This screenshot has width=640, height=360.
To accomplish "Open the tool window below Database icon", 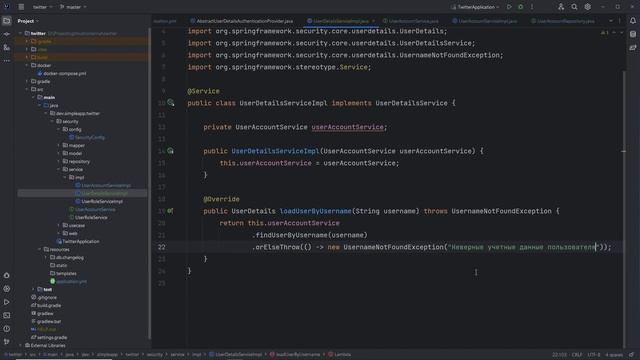I will pyautogui.click(x=633, y=47).
